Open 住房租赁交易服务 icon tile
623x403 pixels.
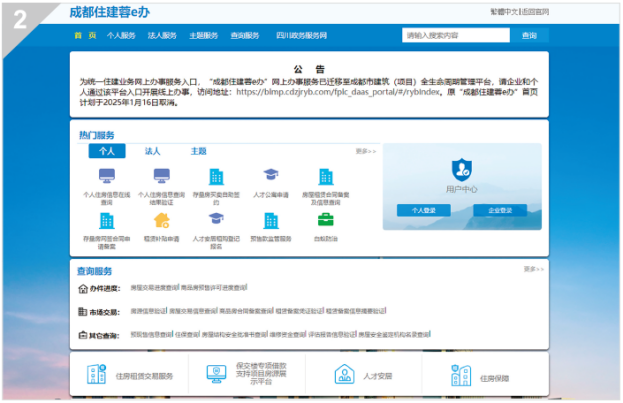97,375
